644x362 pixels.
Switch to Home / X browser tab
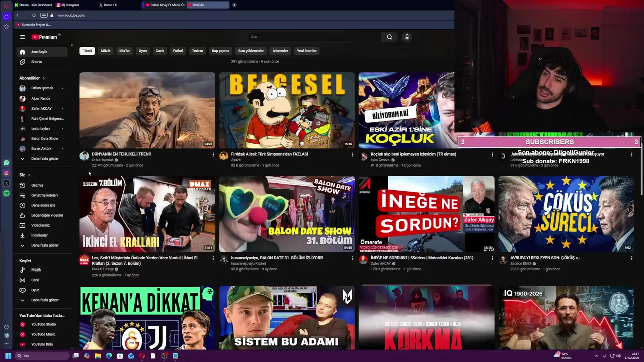[x=119, y=5]
